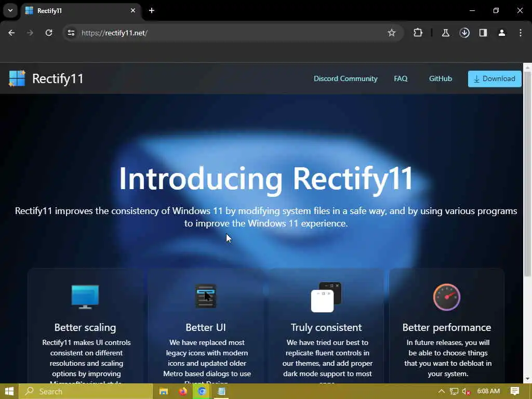
Task: Open the Windows Start menu
Action: [9, 391]
